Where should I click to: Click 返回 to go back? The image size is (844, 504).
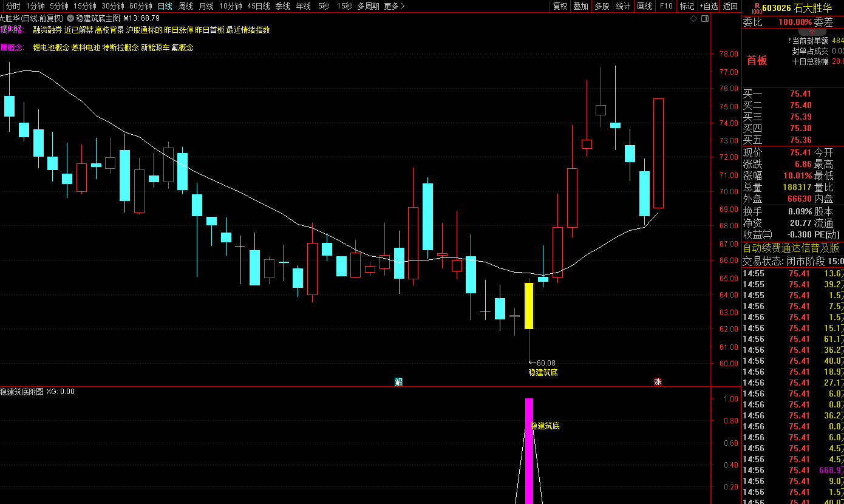pyautogui.click(x=730, y=6)
